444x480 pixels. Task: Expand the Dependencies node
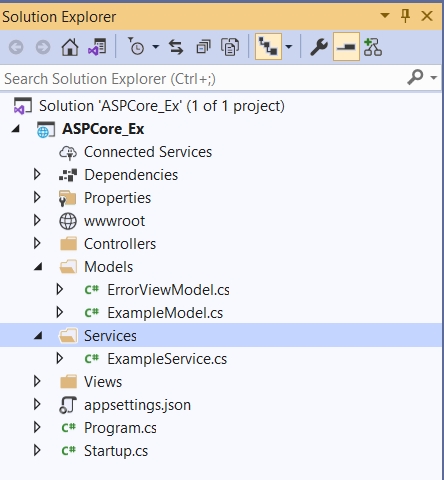point(37,174)
